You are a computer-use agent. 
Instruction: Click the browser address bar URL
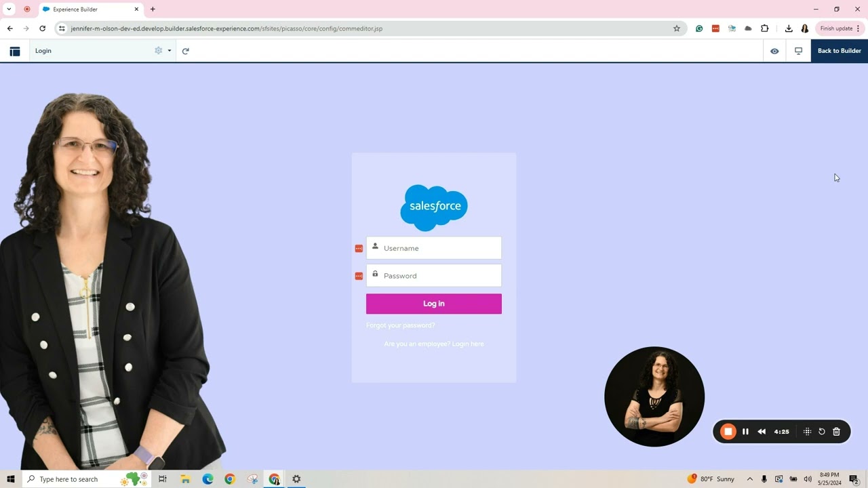coord(226,28)
